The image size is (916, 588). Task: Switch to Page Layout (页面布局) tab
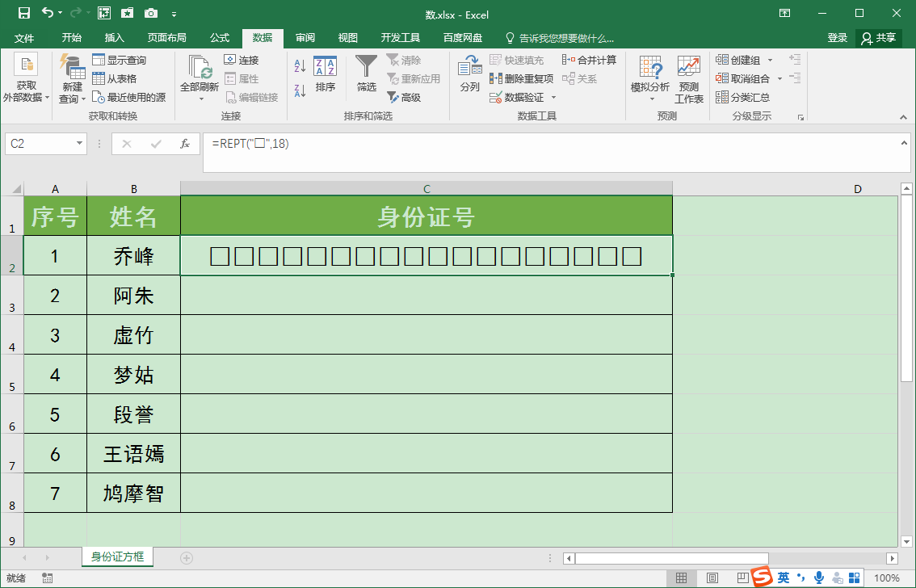(x=167, y=38)
